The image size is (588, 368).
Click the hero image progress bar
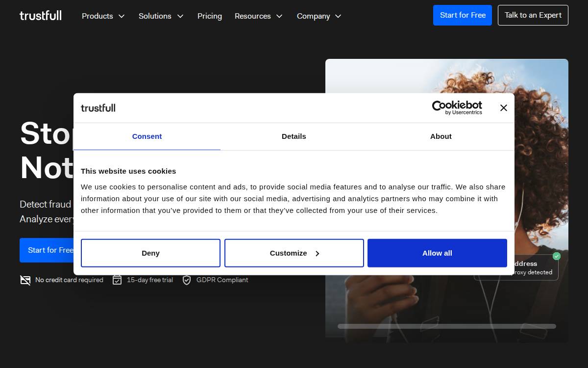tap(447, 326)
